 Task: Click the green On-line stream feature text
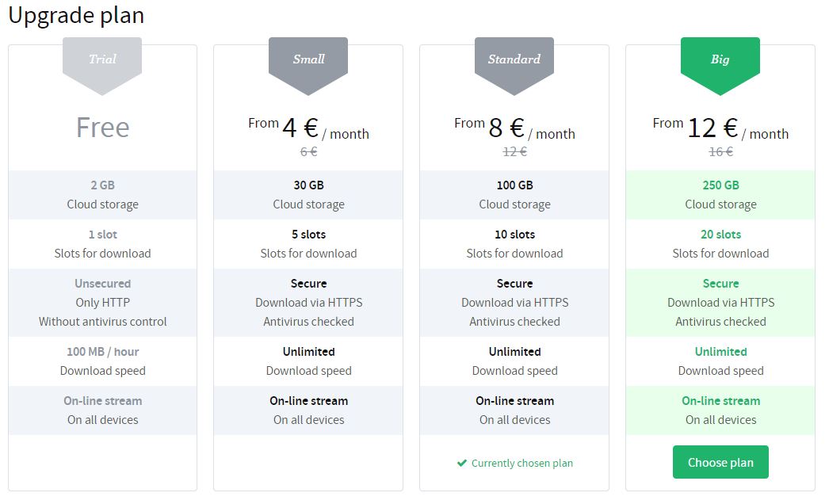coord(720,401)
